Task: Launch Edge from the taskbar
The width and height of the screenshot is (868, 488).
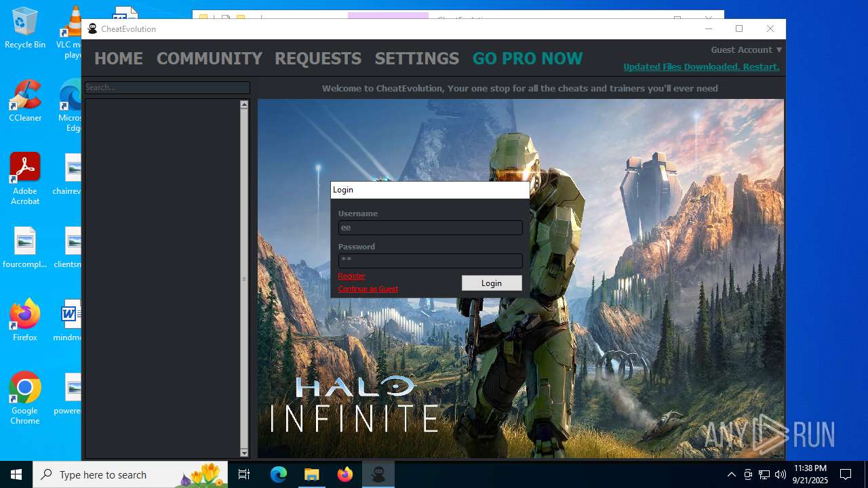Action: point(279,474)
